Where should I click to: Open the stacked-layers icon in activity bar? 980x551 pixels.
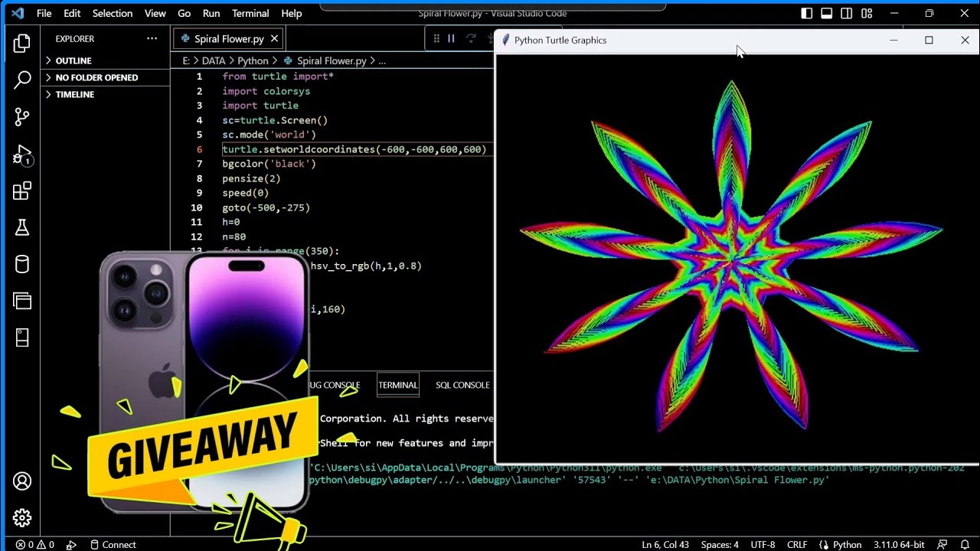coord(21,301)
